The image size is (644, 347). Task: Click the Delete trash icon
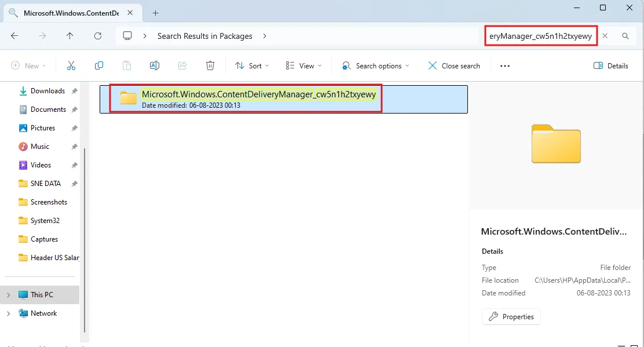(x=210, y=65)
